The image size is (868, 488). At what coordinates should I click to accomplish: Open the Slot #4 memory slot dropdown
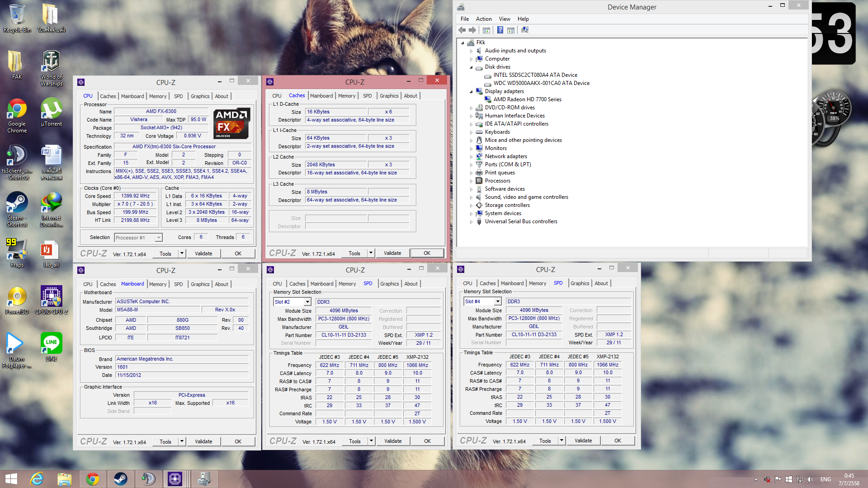[x=498, y=301]
